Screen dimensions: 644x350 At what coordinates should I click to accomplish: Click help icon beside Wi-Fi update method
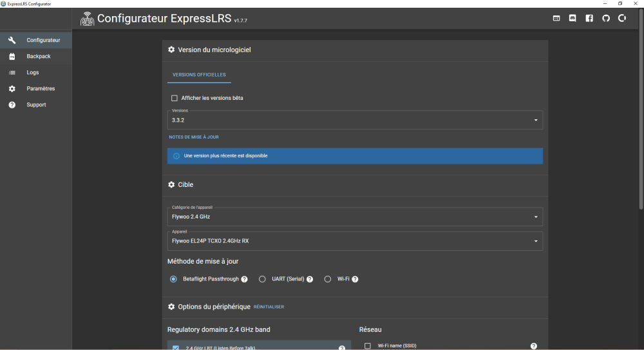(x=355, y=279)
